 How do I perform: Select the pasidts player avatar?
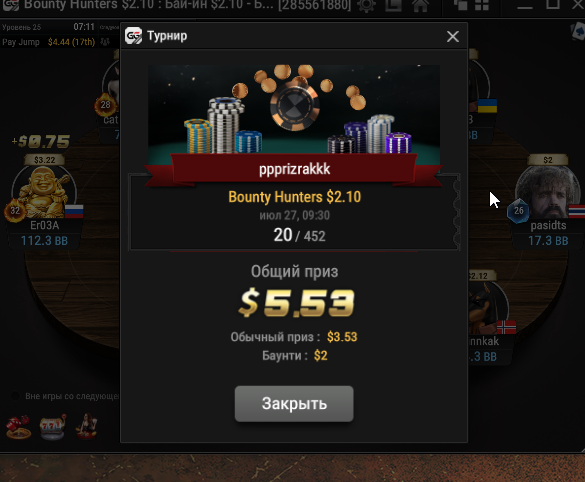[x=548, y=193]
